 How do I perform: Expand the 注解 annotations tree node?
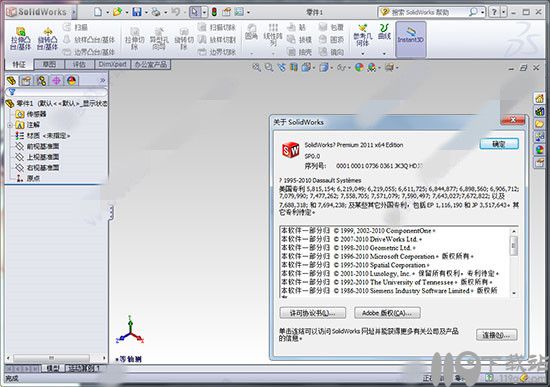(10, 125)
